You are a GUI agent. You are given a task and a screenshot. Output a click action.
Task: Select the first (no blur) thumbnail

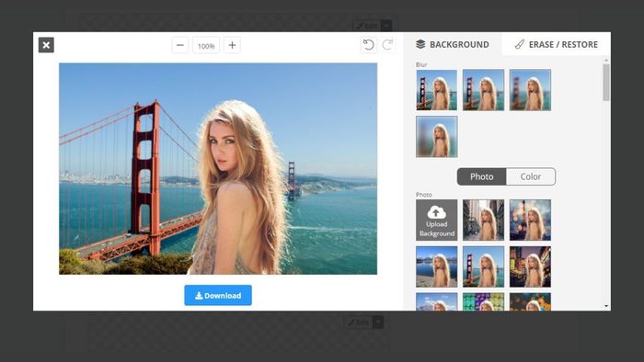click(x=437, y=90)
